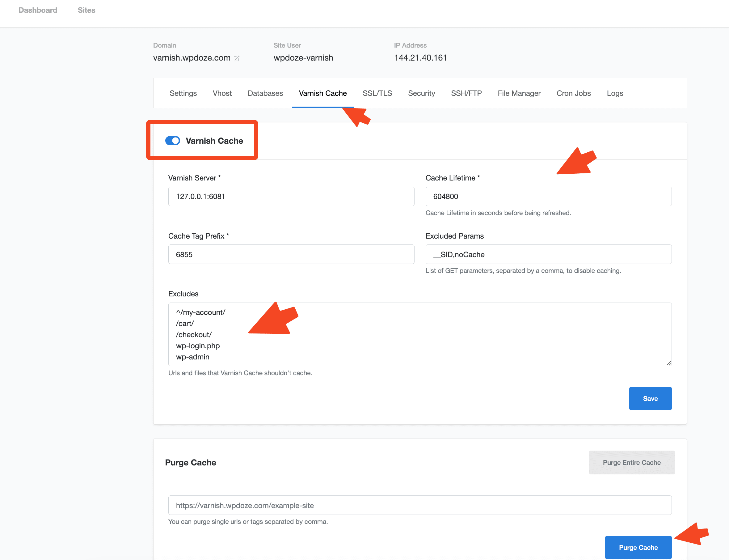Image resolution: width=729 pixels, height=560 pixels.
Task: Switch to the Settings tab
Action: click(x=183, y=93)
